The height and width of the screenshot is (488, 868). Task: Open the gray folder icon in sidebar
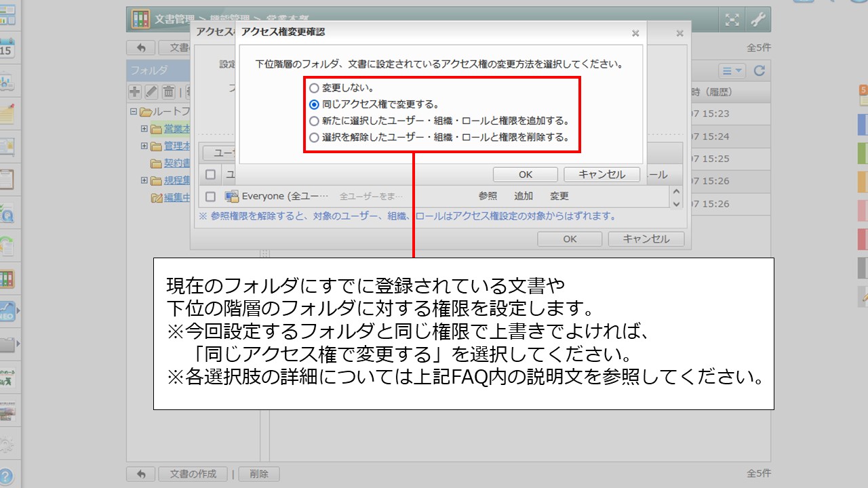(7, 344)
